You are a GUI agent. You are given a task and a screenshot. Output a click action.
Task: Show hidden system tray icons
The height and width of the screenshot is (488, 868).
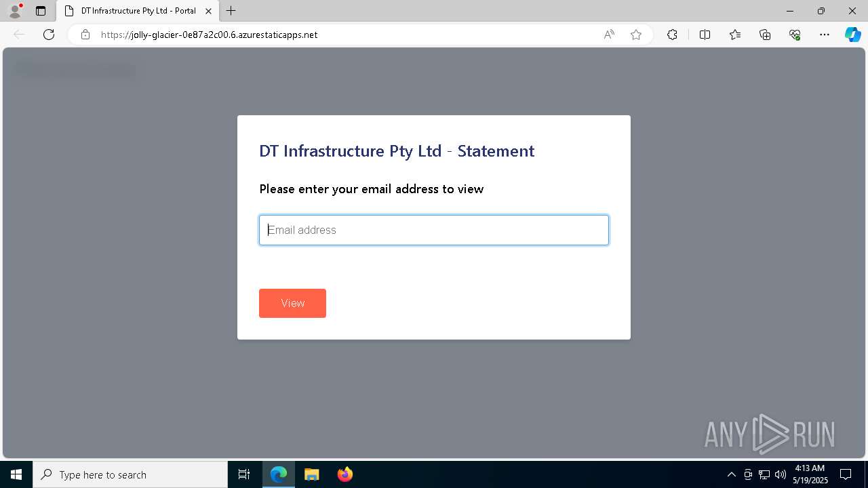(731, 474)
